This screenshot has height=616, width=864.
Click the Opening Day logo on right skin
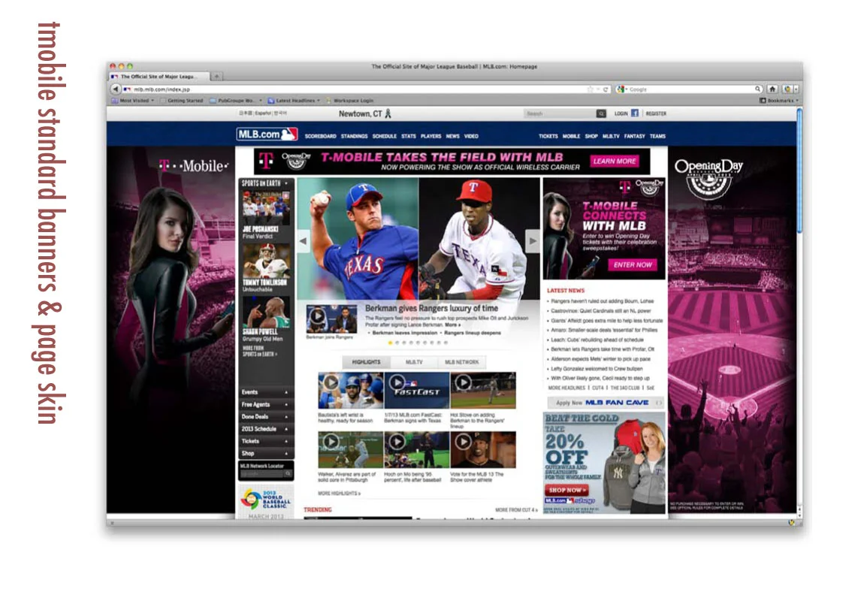point(708,179)
